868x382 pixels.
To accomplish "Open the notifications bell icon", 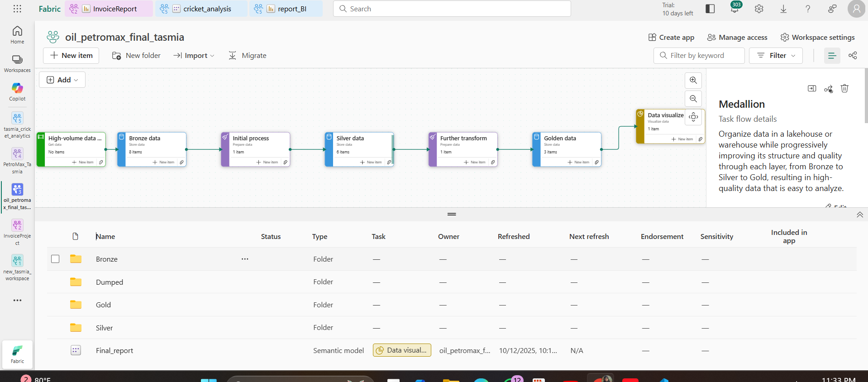I will pyautogui.click(x=734, y=9).
